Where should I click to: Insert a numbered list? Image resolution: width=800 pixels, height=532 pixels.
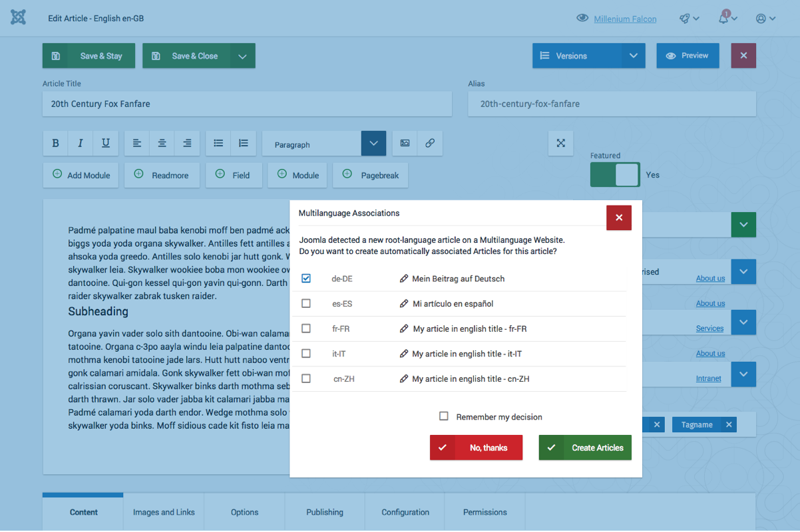[x=244, y=143]
